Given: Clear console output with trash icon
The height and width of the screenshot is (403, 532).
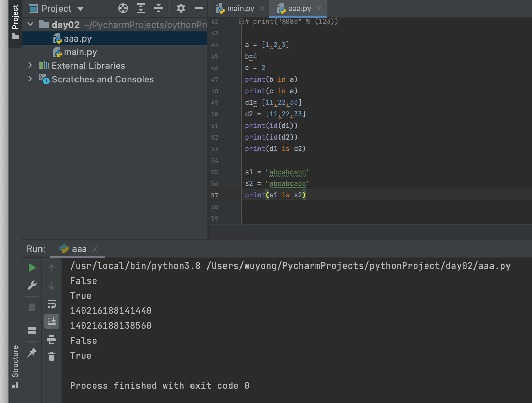Looking at the screenshot, I should (52, 356).
